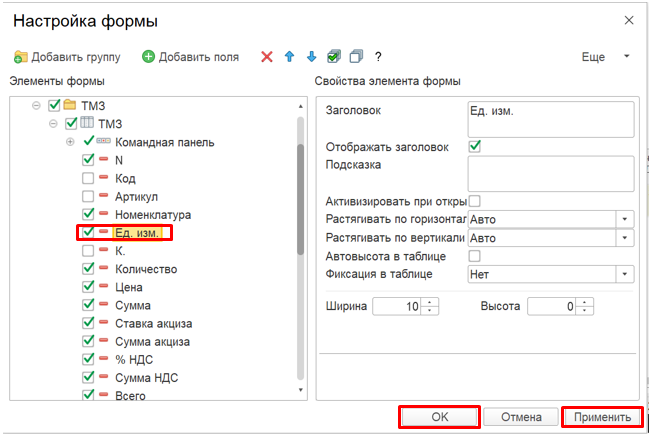
Task: Click the Ширина numeric field
Action: click(397, 306)
